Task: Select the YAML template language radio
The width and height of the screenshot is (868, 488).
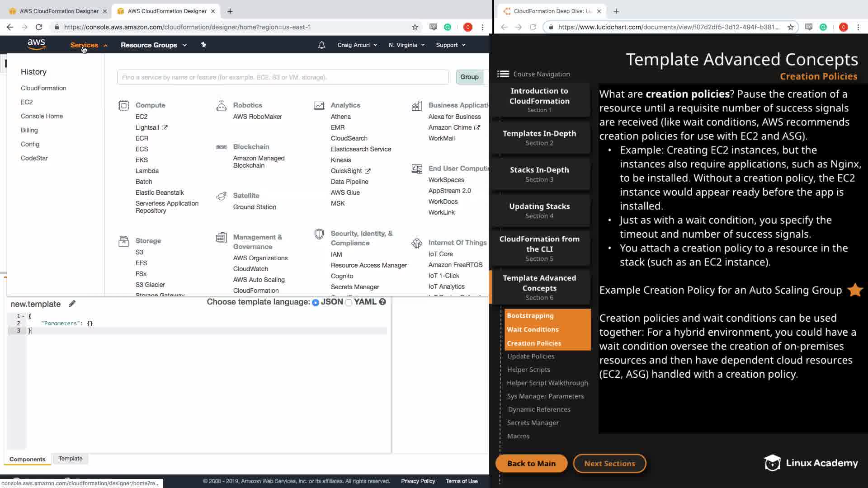Action: click(349, 302)
